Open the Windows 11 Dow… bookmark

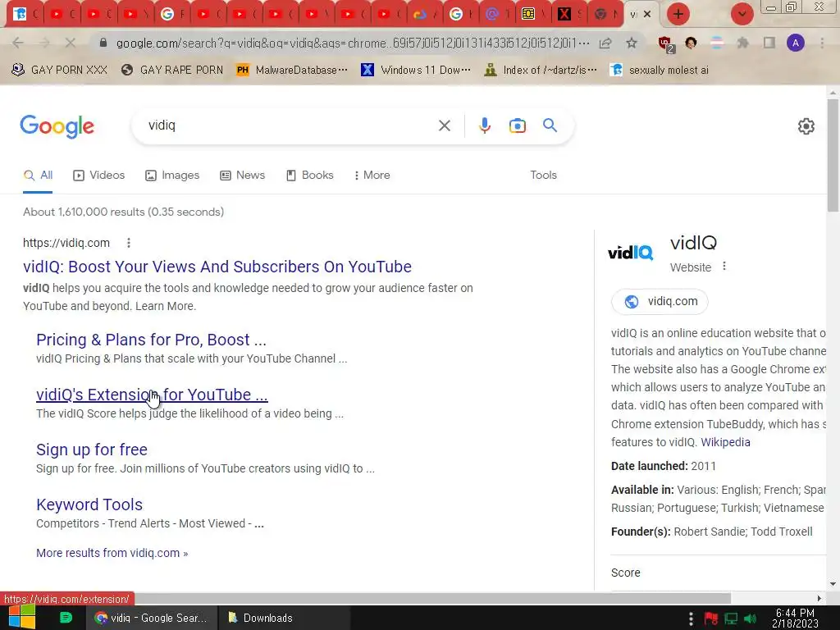416,71
